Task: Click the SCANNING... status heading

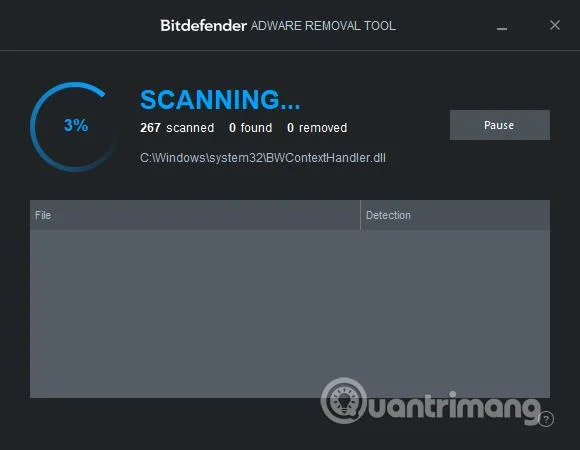Action: click(220, 100)
